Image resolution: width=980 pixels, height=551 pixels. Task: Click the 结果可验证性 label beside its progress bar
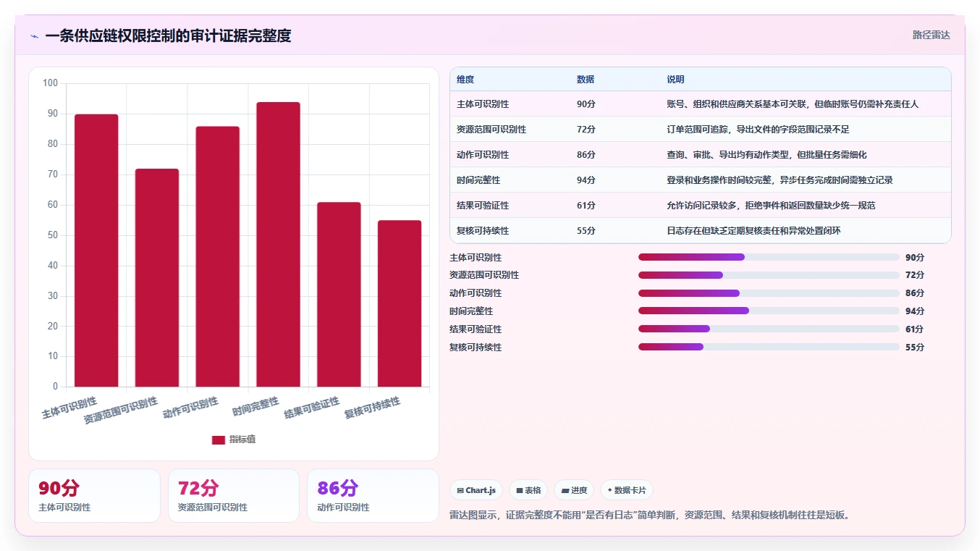point(476,329)
